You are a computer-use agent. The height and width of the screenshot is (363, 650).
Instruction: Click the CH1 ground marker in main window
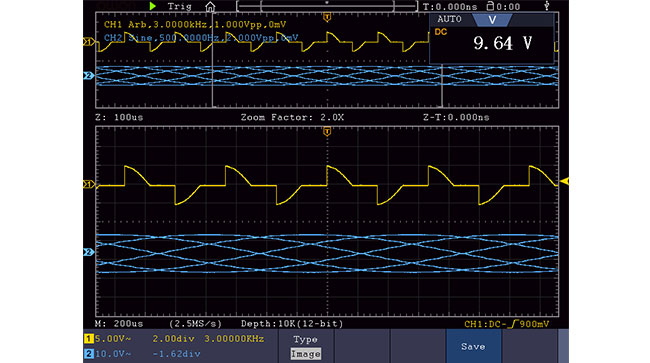(89, 184)
